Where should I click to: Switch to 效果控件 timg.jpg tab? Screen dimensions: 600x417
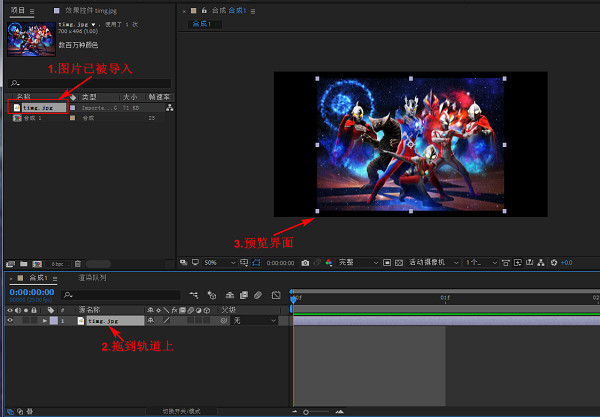(x=90, y=11)
